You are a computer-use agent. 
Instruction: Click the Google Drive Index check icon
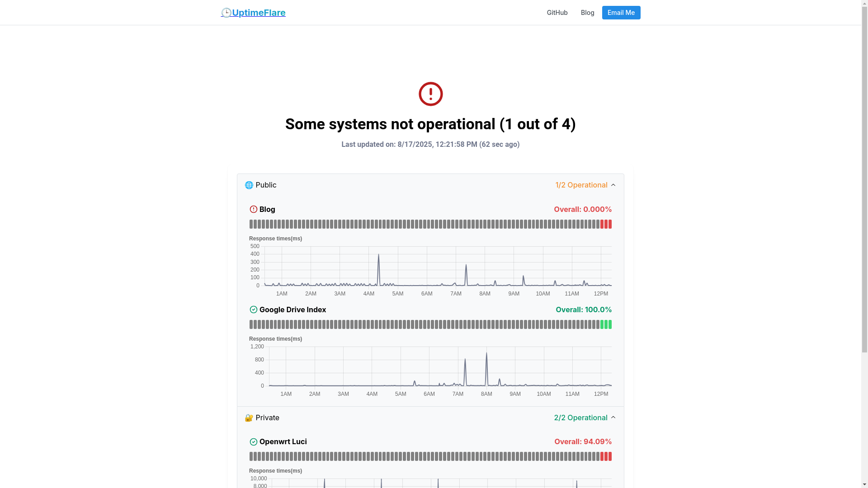(253, 310)
